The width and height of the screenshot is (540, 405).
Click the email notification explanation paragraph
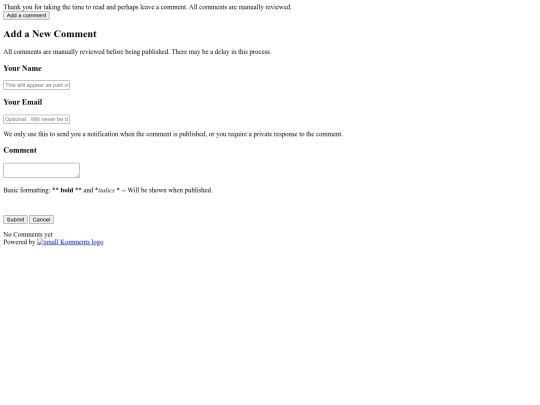(x=173, y=134)
